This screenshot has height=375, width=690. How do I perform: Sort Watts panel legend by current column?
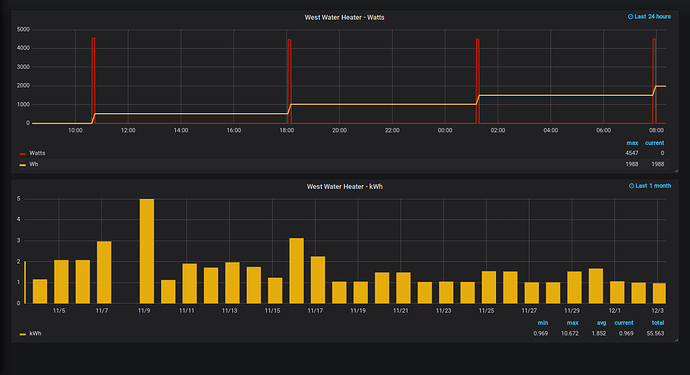654,143
